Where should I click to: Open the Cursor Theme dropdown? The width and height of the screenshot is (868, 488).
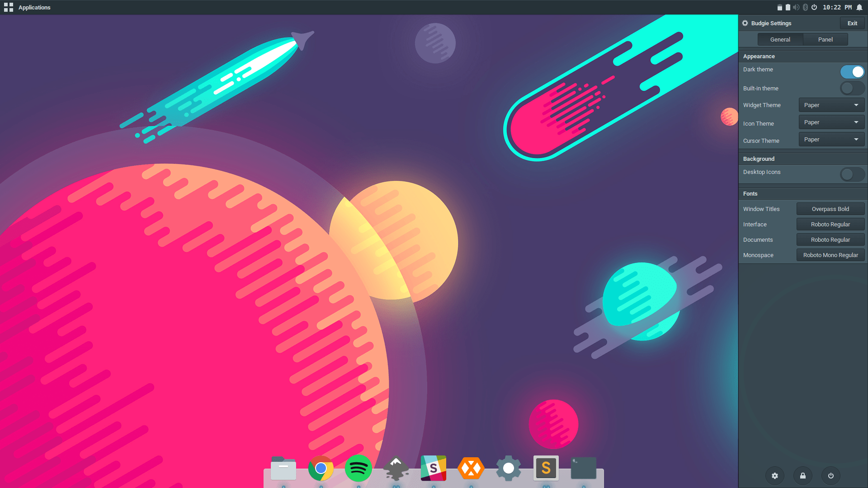coord(831,139)
